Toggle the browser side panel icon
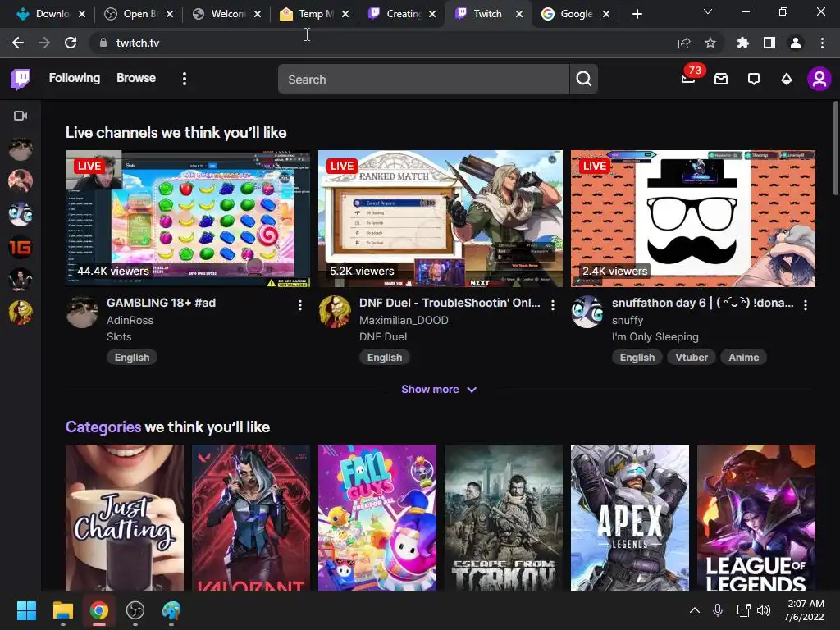Screen dimensions: 840x630 click(x=769, y=43)
